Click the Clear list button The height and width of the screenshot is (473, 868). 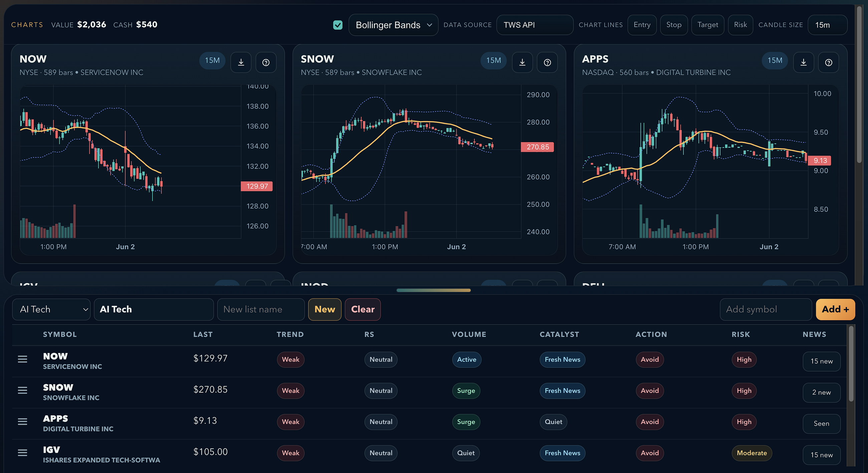click(x=363, y=310)
